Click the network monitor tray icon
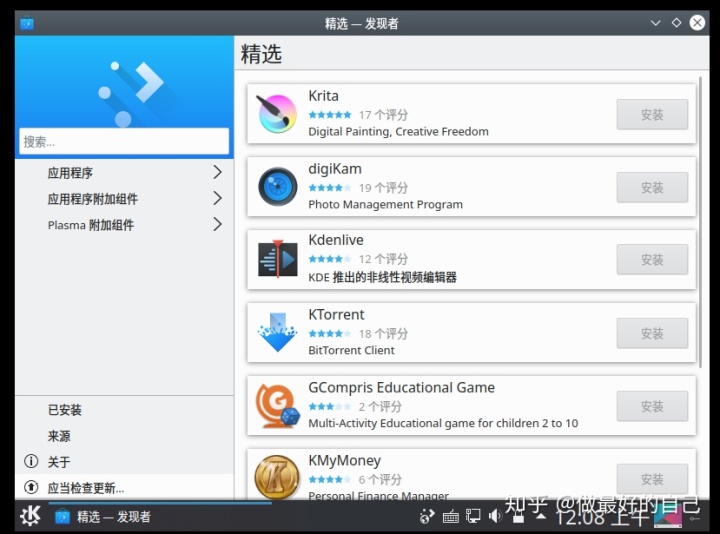720x534 pixels. (473, 516)
